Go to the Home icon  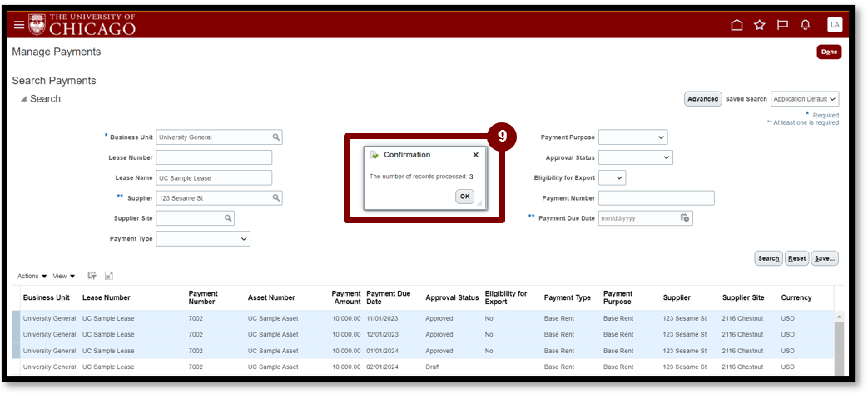tap(737, 25)
